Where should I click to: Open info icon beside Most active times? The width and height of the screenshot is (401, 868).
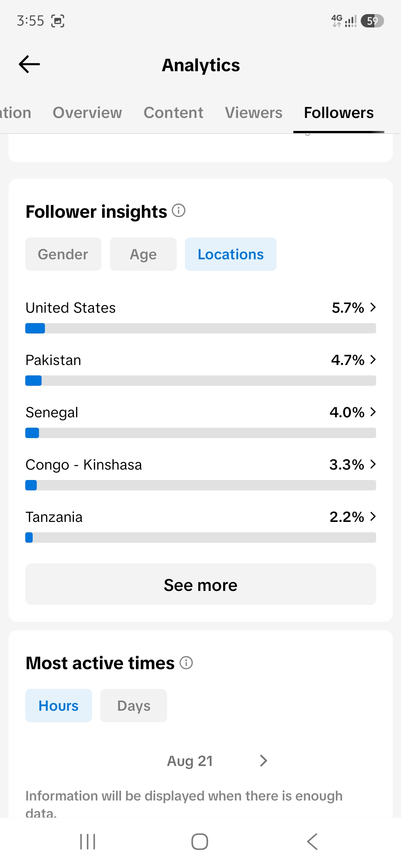[186, 662]
